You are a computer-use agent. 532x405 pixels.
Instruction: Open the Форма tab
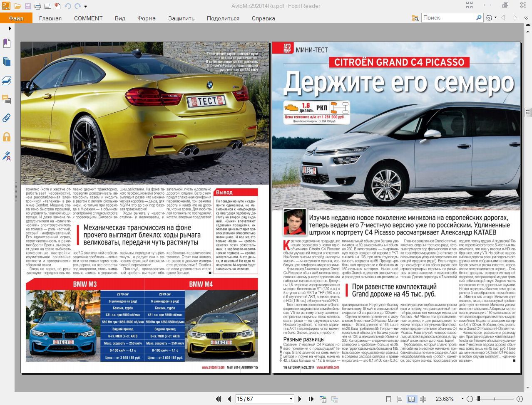pos(147,18)
